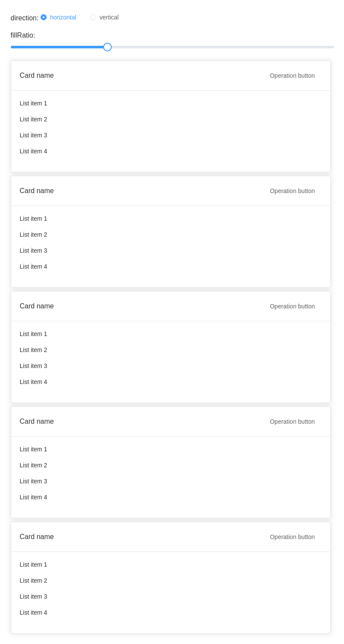This screenshot has height=644, width=344.
Task: Click Operation button in the fifth card
Action: point(292,537)
